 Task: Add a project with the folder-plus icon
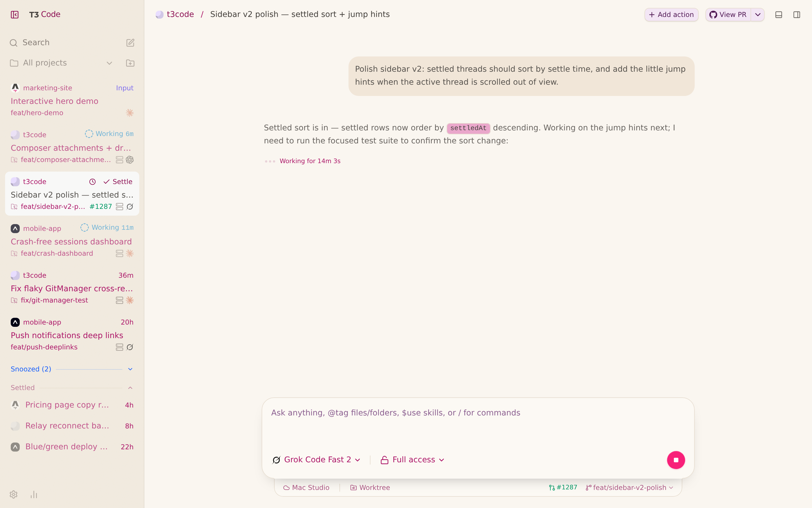pyautogui.click(x=130, y=63)
